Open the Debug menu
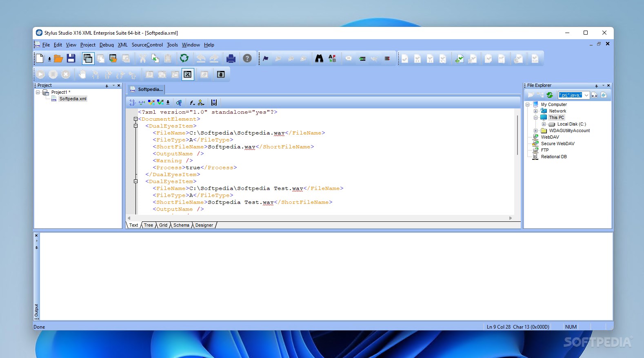 (107, 45)
